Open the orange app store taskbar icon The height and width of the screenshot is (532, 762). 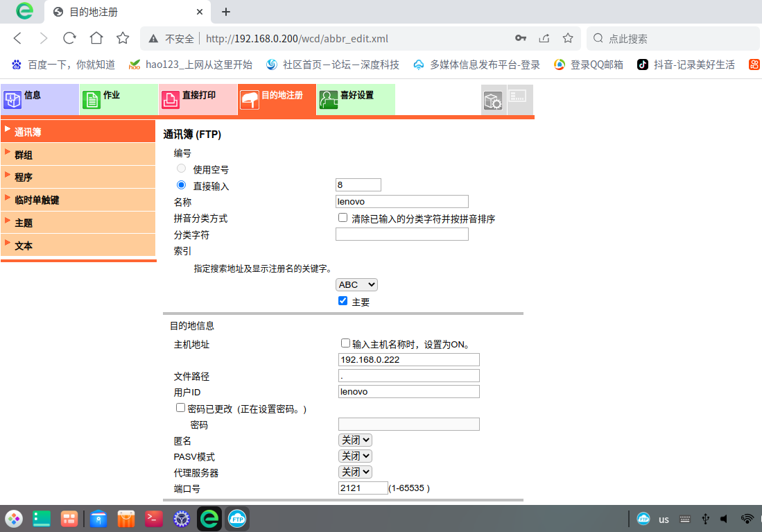(126, 519)
